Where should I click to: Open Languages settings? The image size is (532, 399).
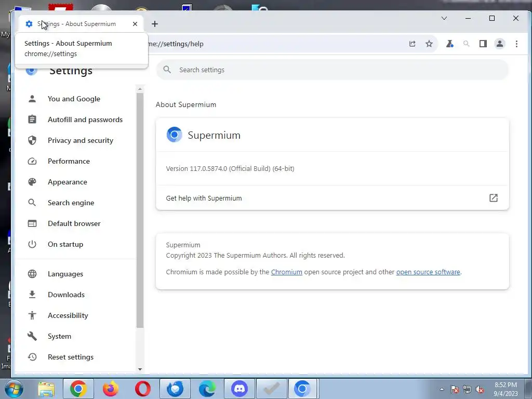point(65,274)
